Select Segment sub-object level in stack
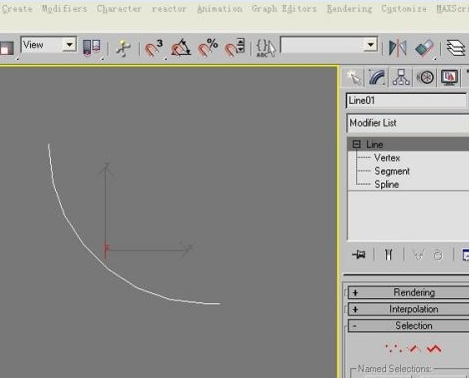The image size is (469, 378). tap(392, 171)
